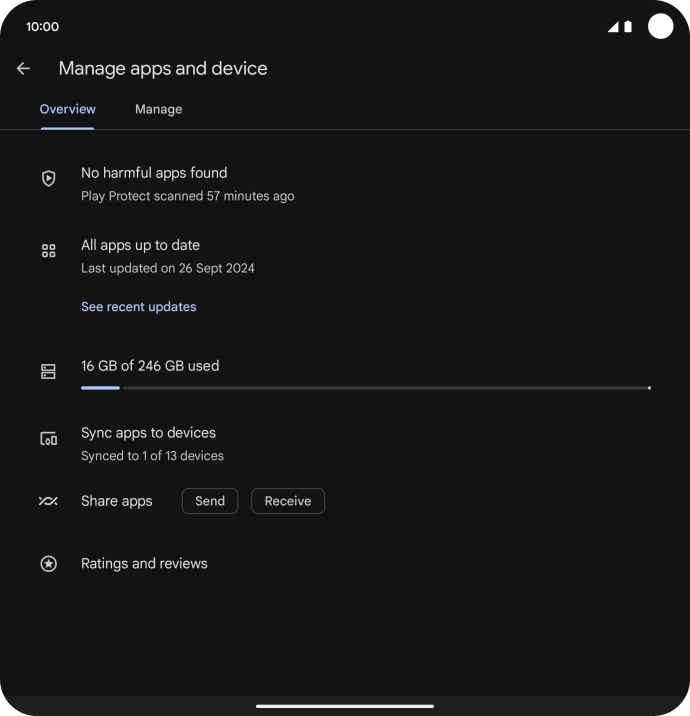
Task: Tap the storage drive icon
Action: point(48,372)
